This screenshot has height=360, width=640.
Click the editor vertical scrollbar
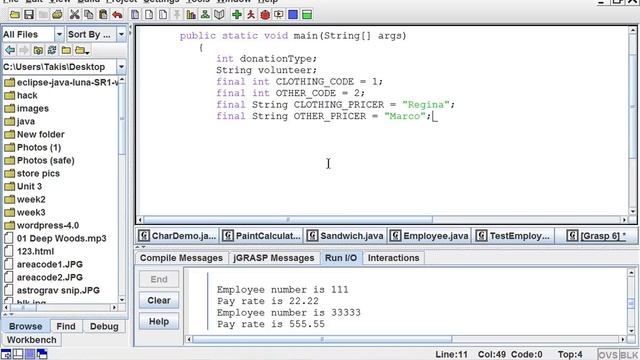633,120
